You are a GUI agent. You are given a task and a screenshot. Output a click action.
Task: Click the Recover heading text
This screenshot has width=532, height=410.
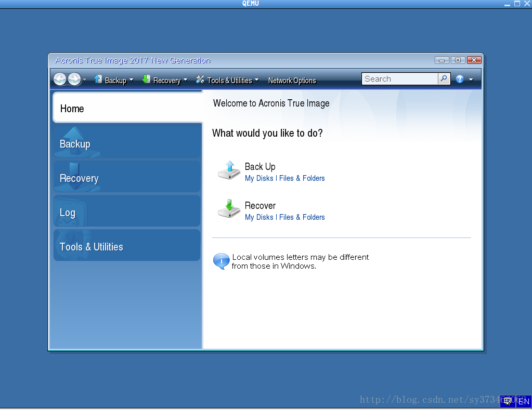(260, 205)
